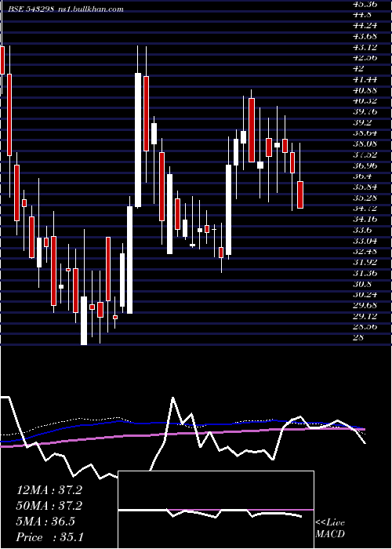
Task: Click the 38.08 price axis label
Action: pyautogui.click(x=365, y=144)
